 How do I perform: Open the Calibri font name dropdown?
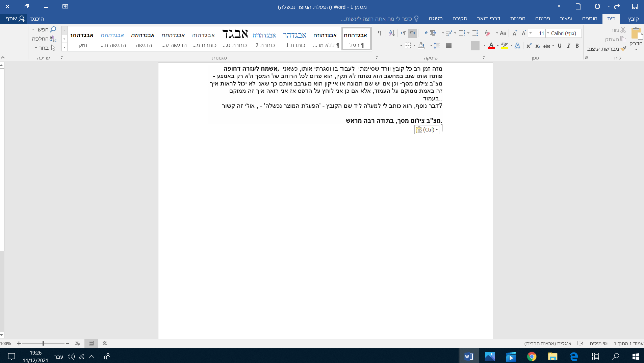(548, 33)
